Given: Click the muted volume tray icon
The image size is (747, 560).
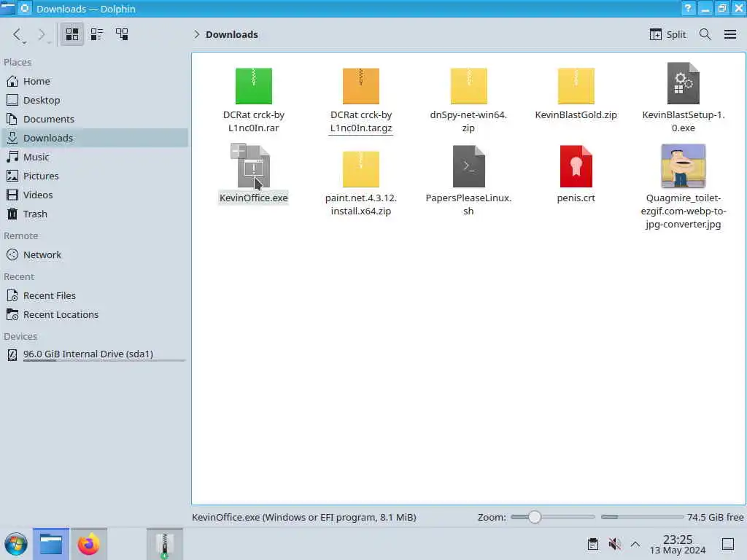Looking at the screenshot, I should 614,544.
